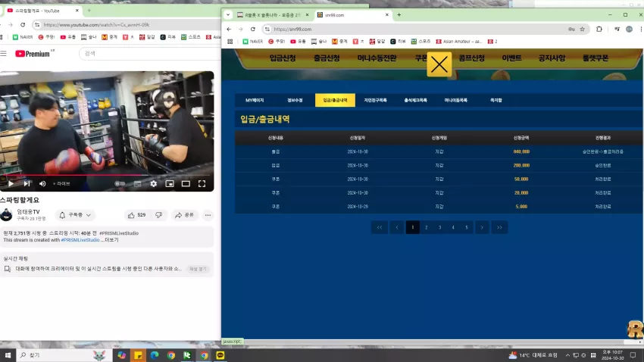The width and height of the screenshot is (644, 362).
Task: Expand description with 더보기
Action: tap(111, 239)
